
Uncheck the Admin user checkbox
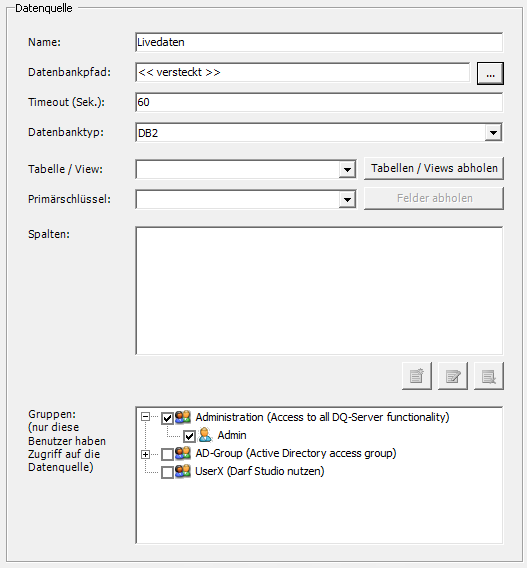(189, 436)
